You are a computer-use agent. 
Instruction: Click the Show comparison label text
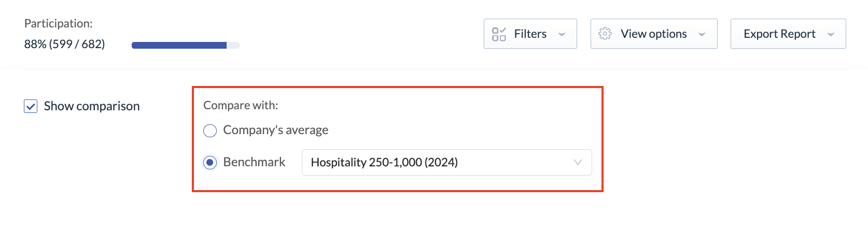(92, 106)
